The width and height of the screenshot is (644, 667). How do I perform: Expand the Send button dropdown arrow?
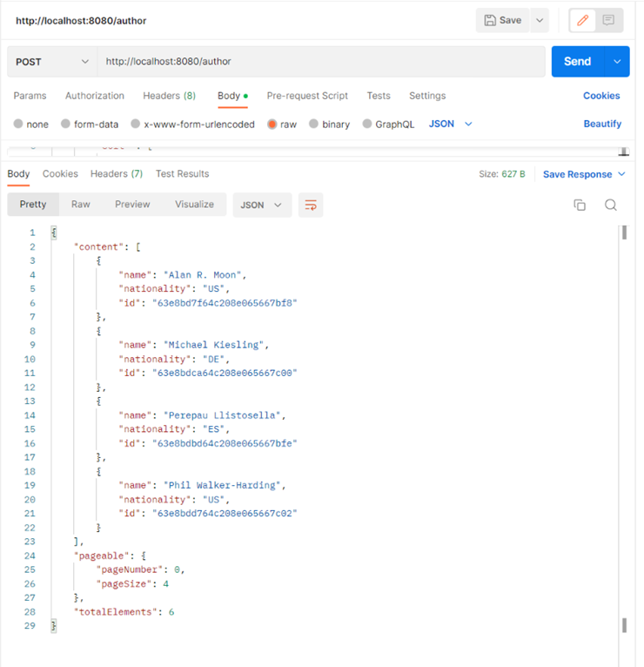tap(618, 62)
